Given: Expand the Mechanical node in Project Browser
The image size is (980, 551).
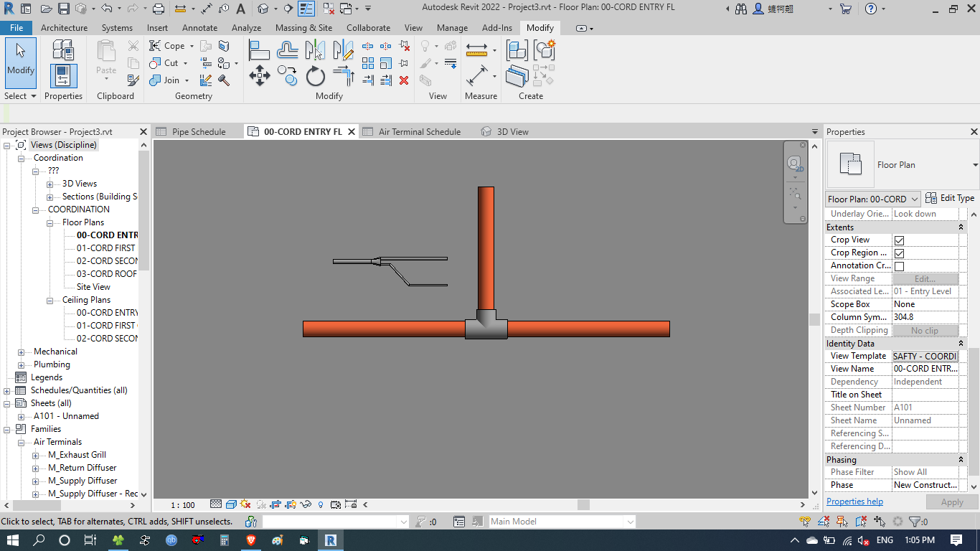Looking at the screenshot, I should [x=22, y=351].
